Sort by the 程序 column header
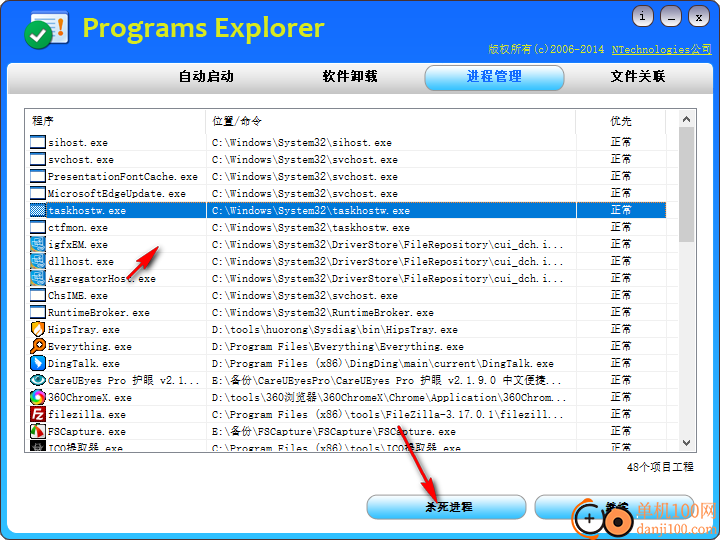 point(116,121)
